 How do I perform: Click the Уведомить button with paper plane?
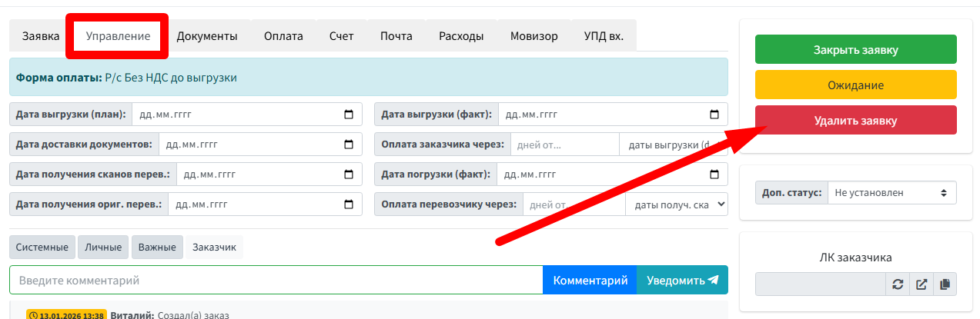(682, 281)
